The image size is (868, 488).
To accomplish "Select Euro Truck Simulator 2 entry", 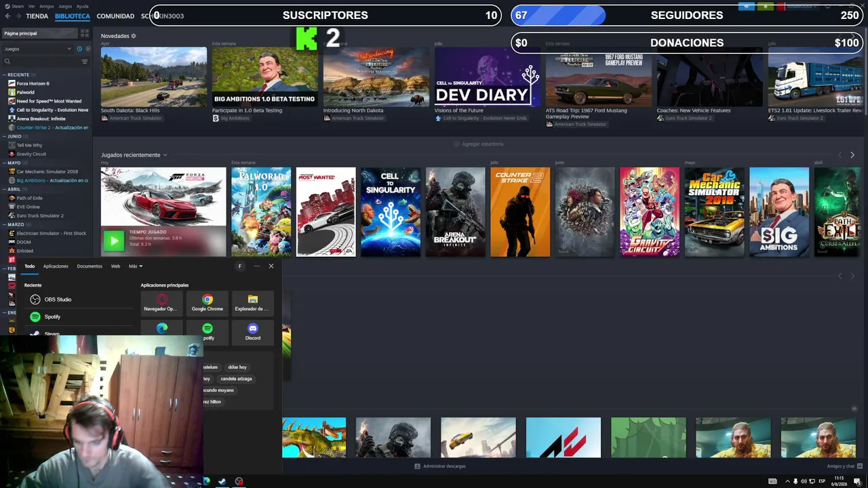I will tap(40, 216).
